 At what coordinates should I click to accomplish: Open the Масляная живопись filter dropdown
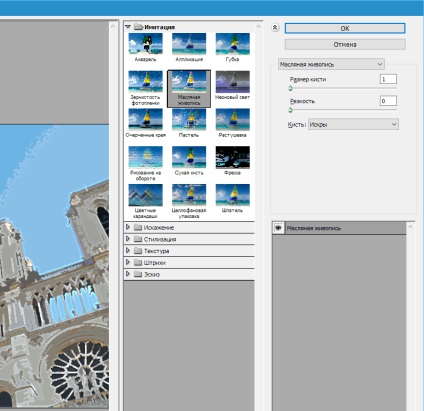(331, 64)
